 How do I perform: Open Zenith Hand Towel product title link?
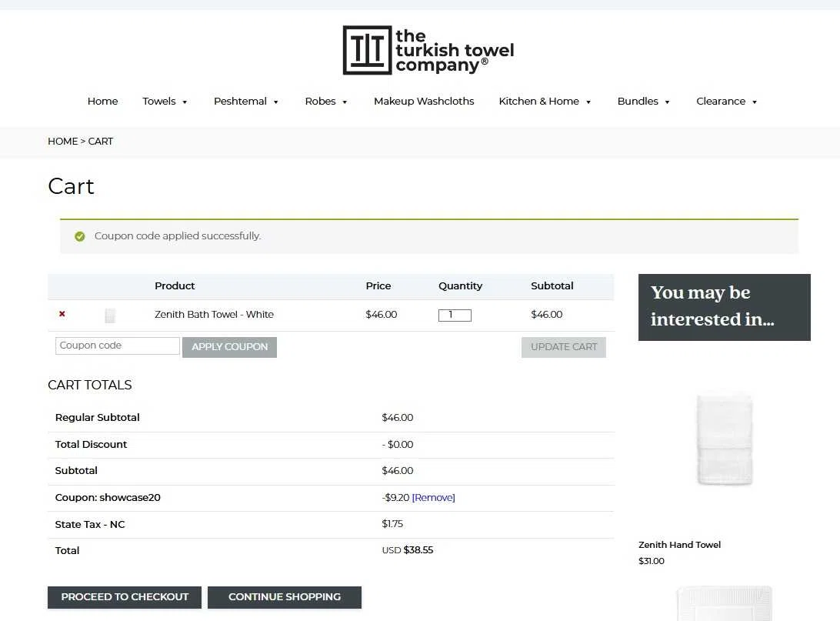pyautogui.click(x=679, y=545)
